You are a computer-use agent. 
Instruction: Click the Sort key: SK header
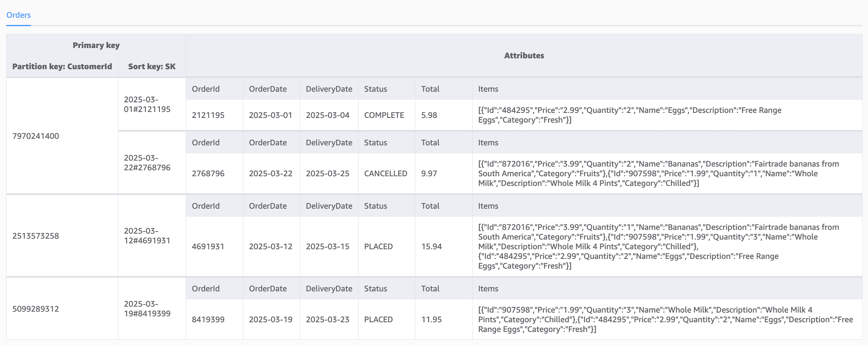coord(151,66)
